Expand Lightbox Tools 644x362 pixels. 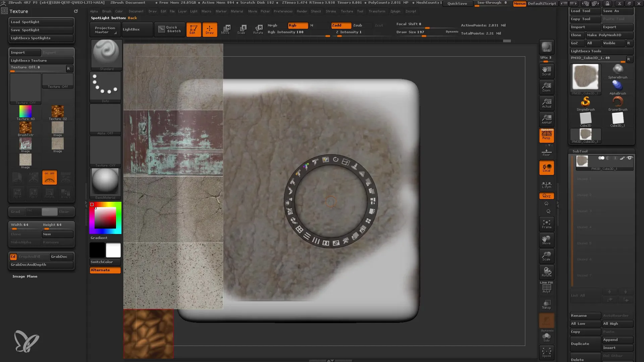click(601, 51)
